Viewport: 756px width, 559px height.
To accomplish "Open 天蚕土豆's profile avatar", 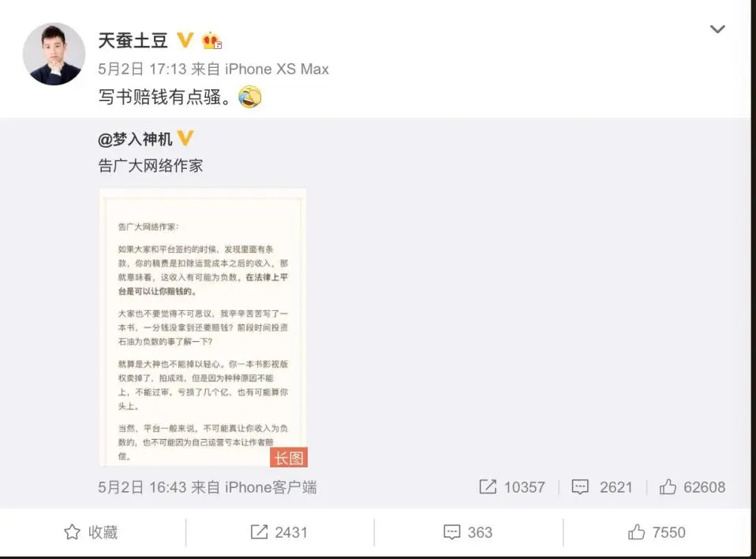I will point(54,54).
